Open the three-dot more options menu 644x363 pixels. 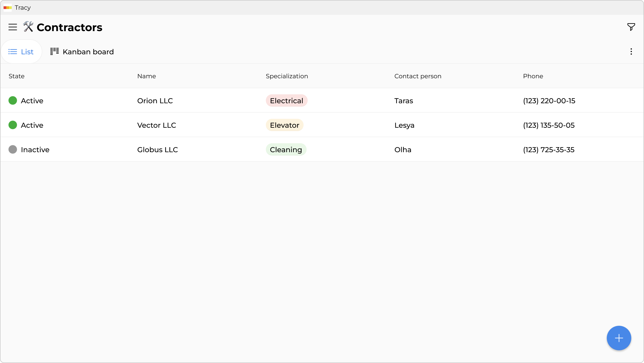[x=631, y=52]
